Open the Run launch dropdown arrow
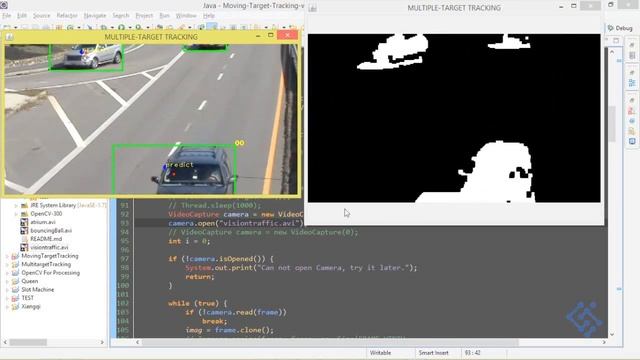Viewport: 640px width, 360px height. [x=130, y=28]
